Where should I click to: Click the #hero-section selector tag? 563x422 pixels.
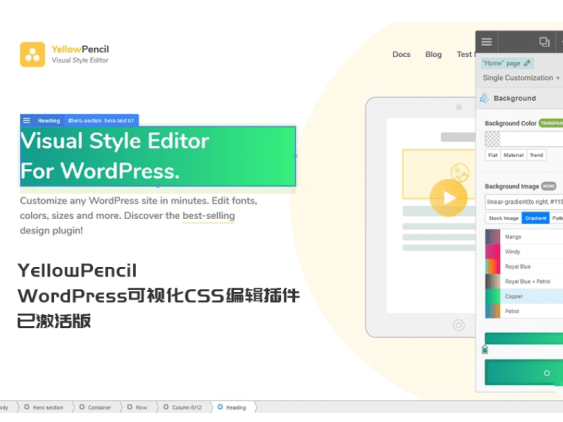101,121
